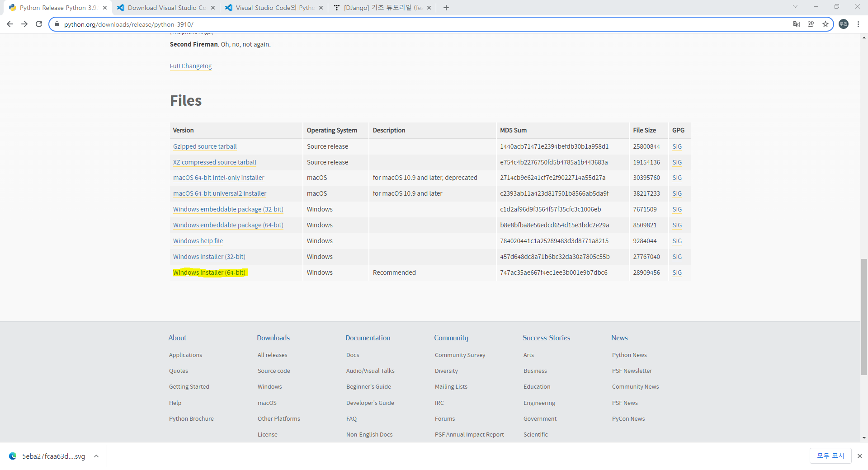The height and width of the screenshot is (470, 868).
Task: Close the downloads bar
Action: click(x=860, y=456)
